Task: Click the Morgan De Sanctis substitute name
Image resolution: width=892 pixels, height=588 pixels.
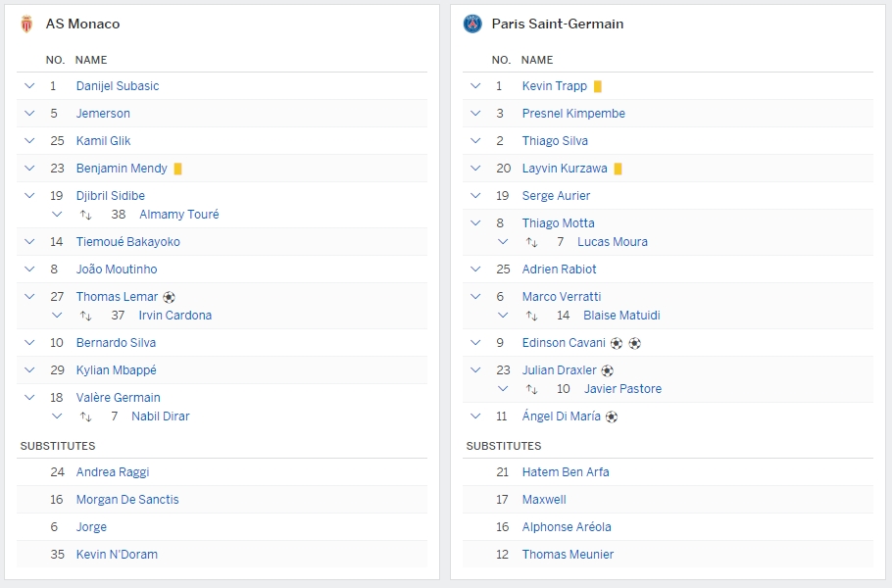Action: click(127, 500)
